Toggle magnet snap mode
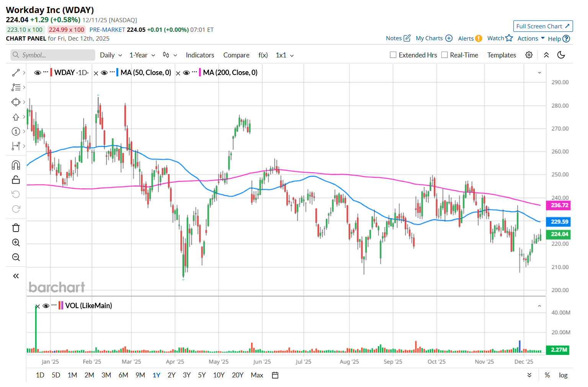The image size is (588, 387). click(16, 165)
